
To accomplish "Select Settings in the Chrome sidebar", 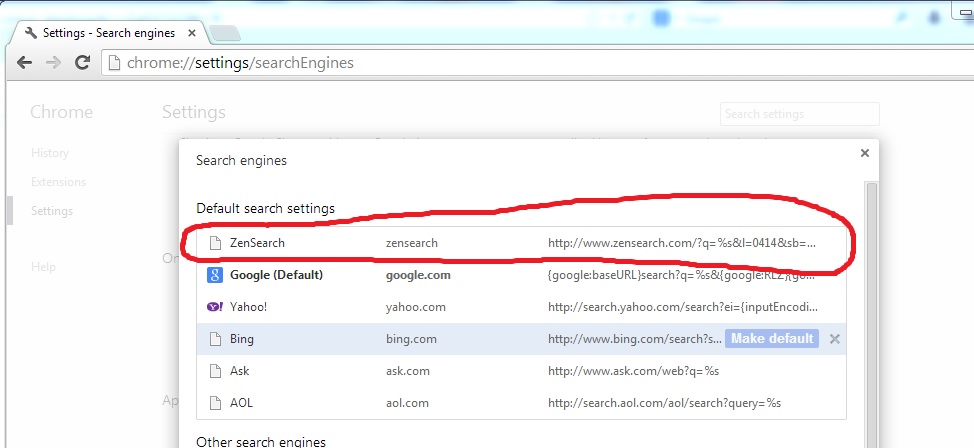I will [x=52, y=211].
